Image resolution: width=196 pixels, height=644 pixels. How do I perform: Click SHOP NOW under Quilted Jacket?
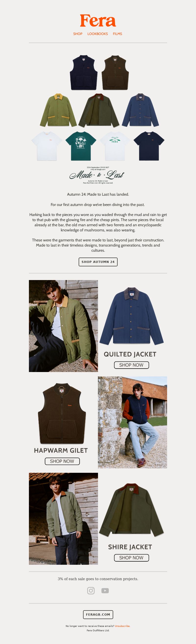pos(131,365)
